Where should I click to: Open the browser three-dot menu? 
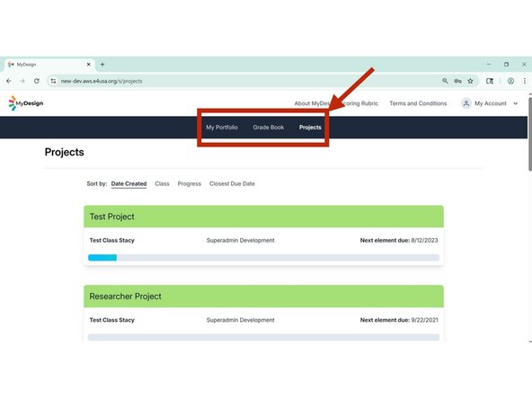[525, 81]
